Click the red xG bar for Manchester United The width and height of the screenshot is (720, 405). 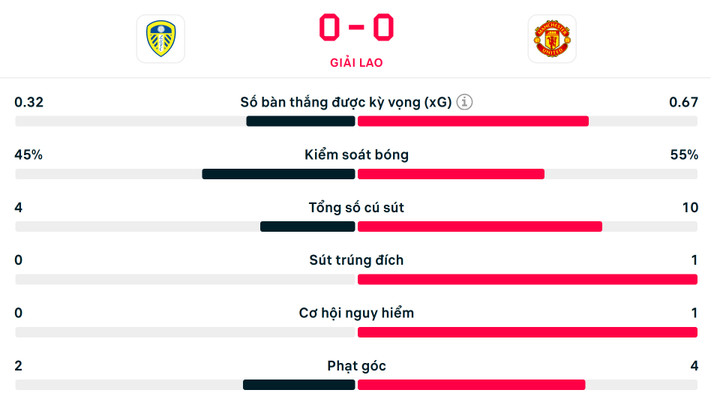[473, 121]
